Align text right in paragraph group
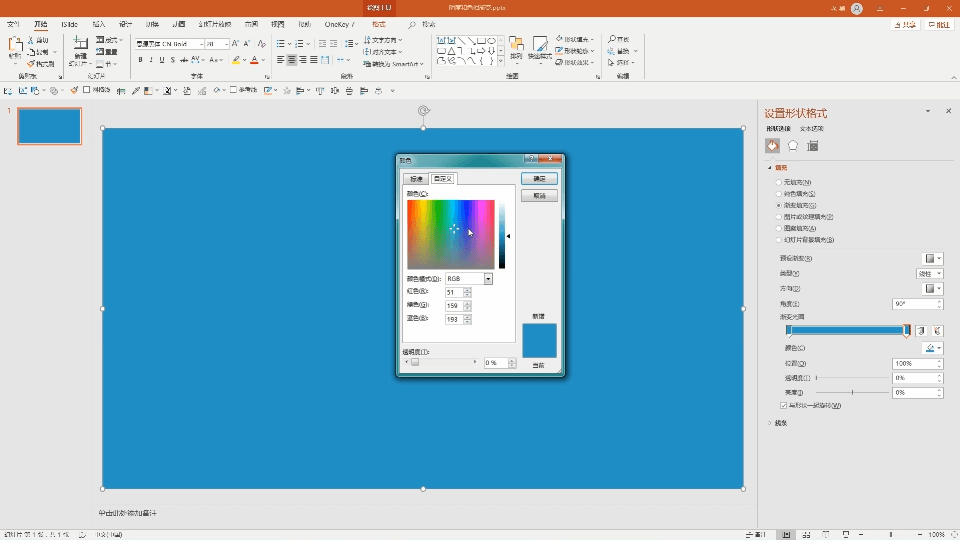The image size is (960, 540). click(x=302, y=60)
